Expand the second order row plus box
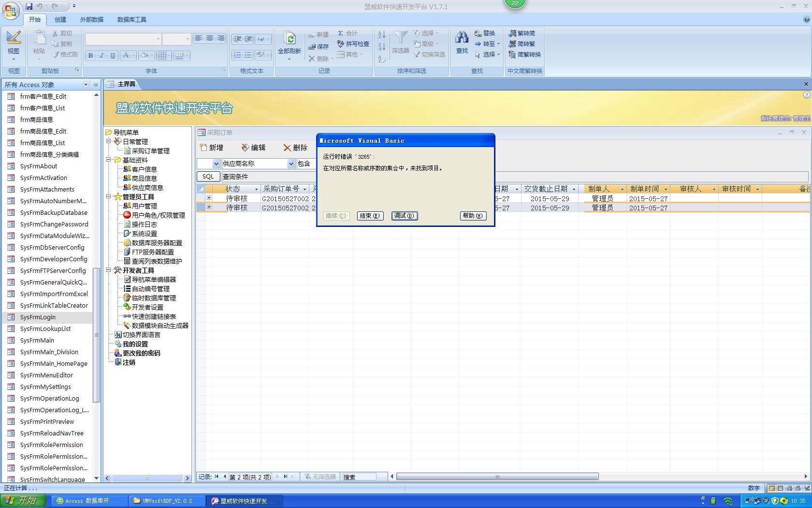This screenshot has height=508, width=812. click(x=209, y=207)
